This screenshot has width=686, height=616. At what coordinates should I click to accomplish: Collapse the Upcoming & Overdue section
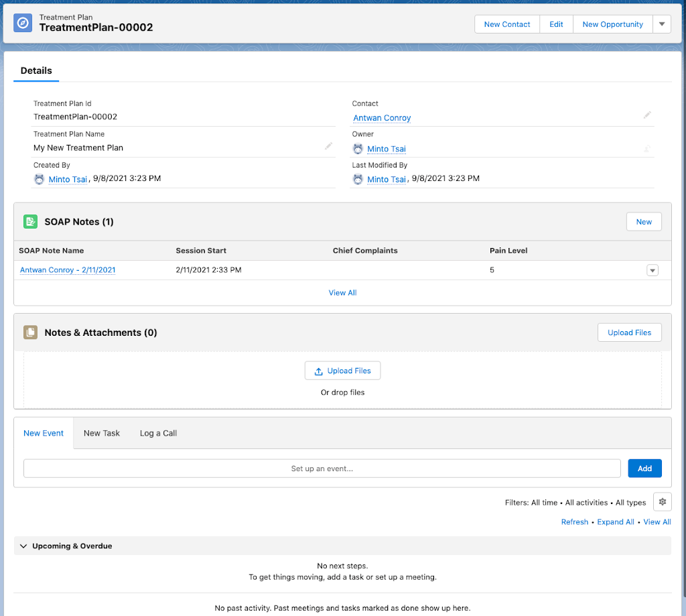pos(24,546)
